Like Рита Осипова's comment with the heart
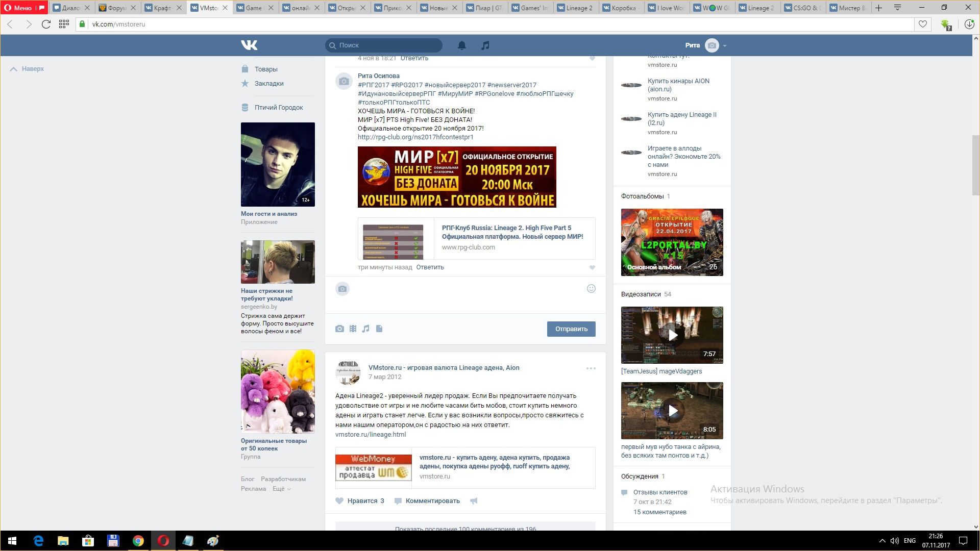Viewport: 980px width, 551px height. pos(592,267)
